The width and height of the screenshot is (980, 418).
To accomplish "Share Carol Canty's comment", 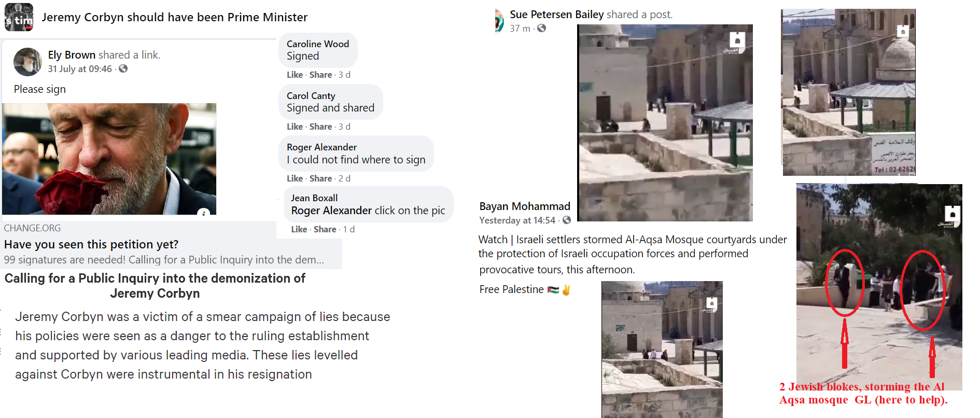I will (x=320, y=127).
